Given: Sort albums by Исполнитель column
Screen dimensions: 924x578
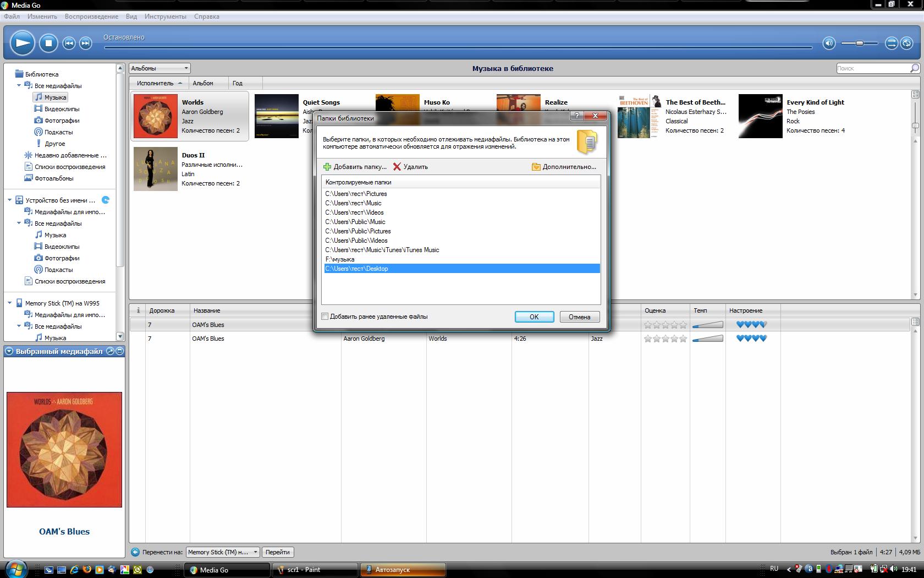Looking at the screenshot, I should pyautogui.click(x=159, y=83).
